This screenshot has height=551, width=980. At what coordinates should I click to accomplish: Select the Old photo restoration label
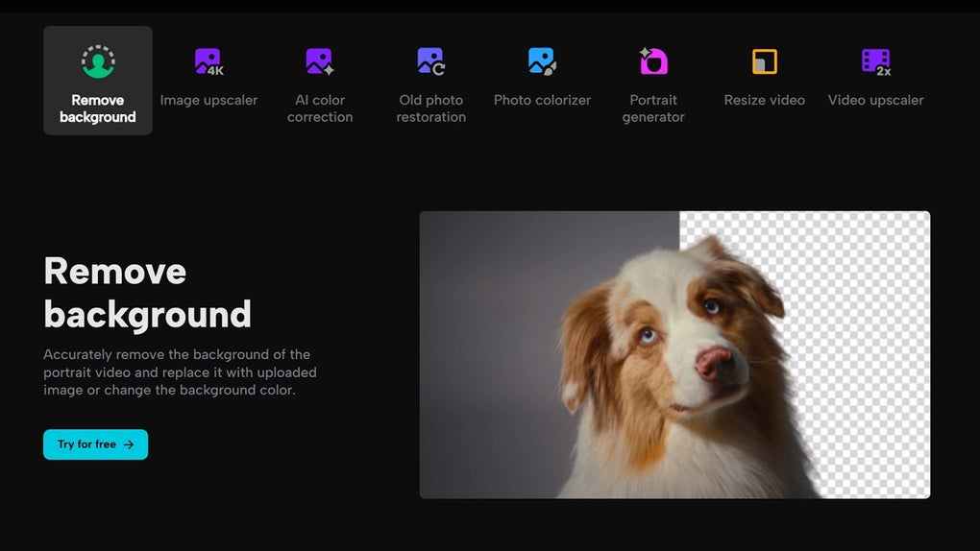coord(430,108)
